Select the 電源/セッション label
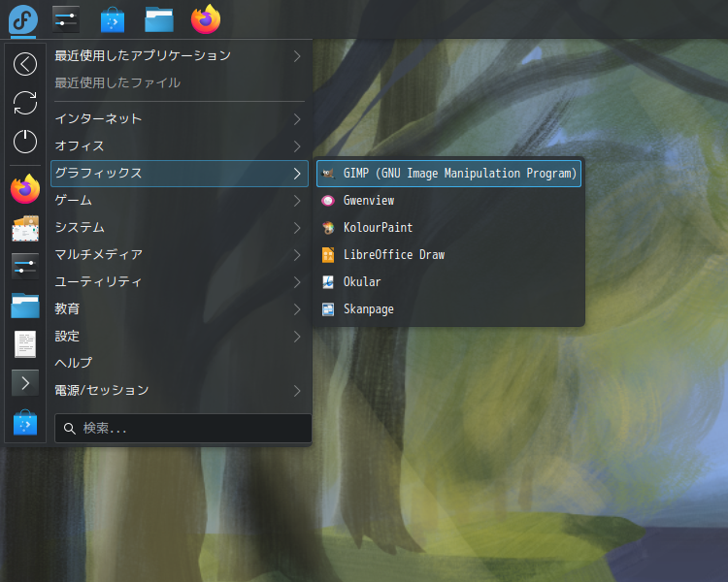Image resolution: width=728 pixels, height=582 pixels. point(102,390)
